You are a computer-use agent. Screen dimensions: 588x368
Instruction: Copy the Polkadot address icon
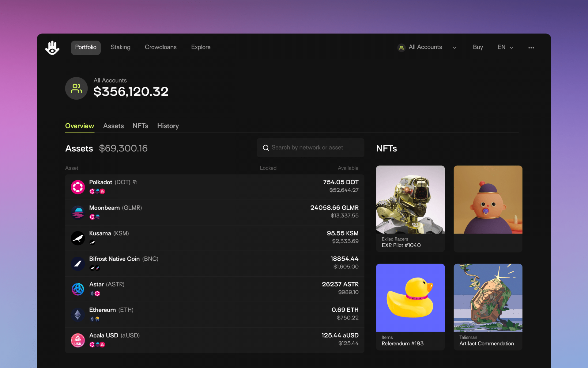pos(135,182)
